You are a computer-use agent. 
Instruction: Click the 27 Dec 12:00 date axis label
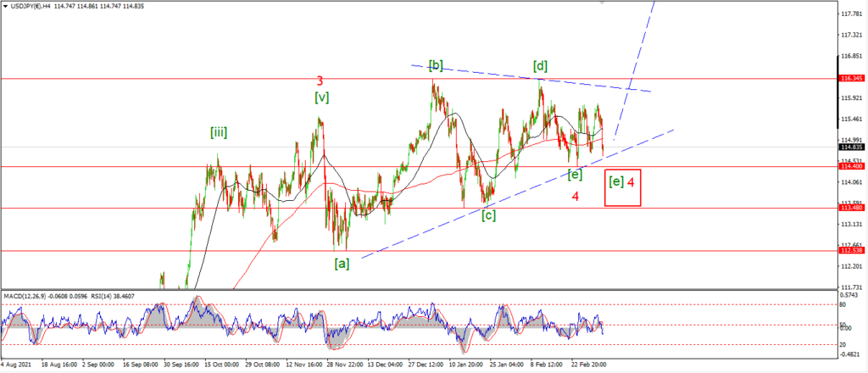pyautogui.click(x=426, y=365)
